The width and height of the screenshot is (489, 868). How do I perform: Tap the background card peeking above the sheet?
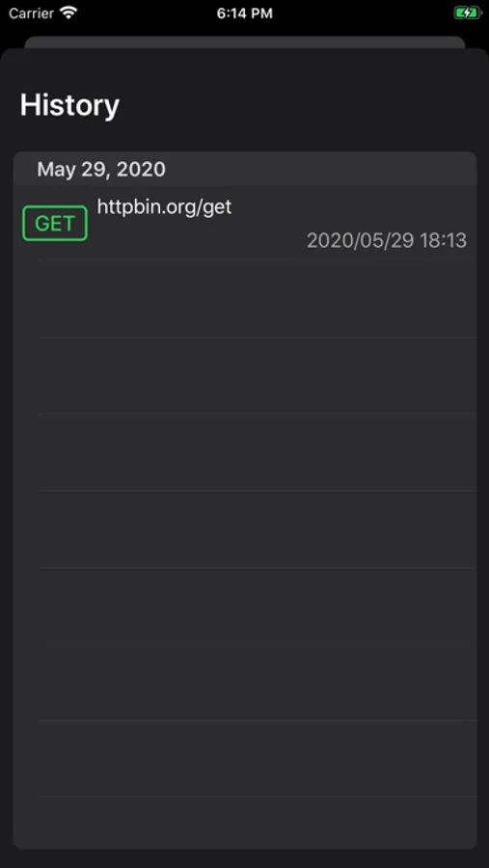pos(245,42)
